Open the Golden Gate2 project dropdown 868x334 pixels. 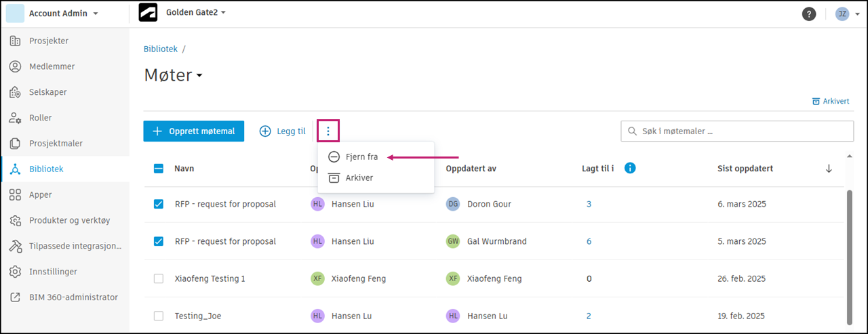[x=195, y=13]
